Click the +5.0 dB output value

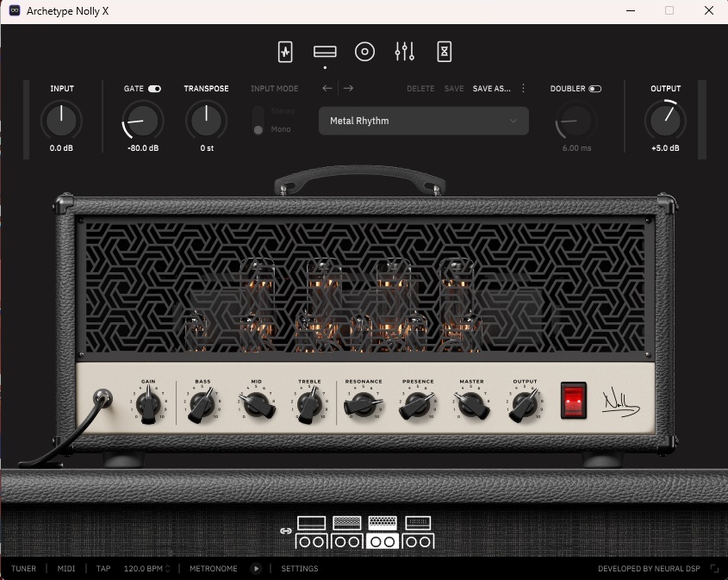665,148
